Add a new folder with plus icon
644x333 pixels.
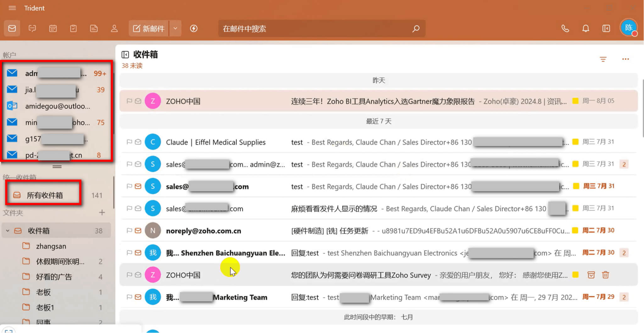(x=102, y=213)
